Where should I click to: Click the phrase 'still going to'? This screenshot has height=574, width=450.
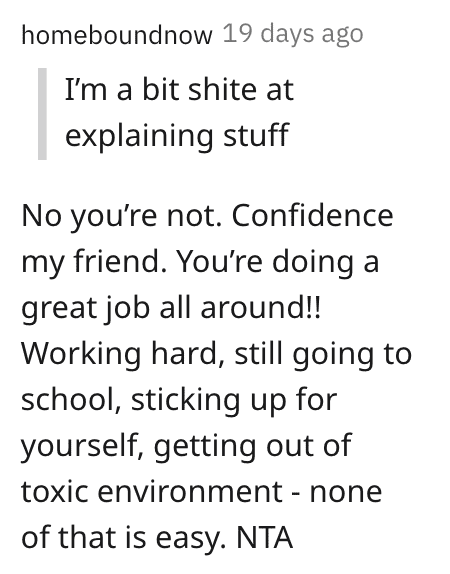pyautogui.click(x=323, y=355)
